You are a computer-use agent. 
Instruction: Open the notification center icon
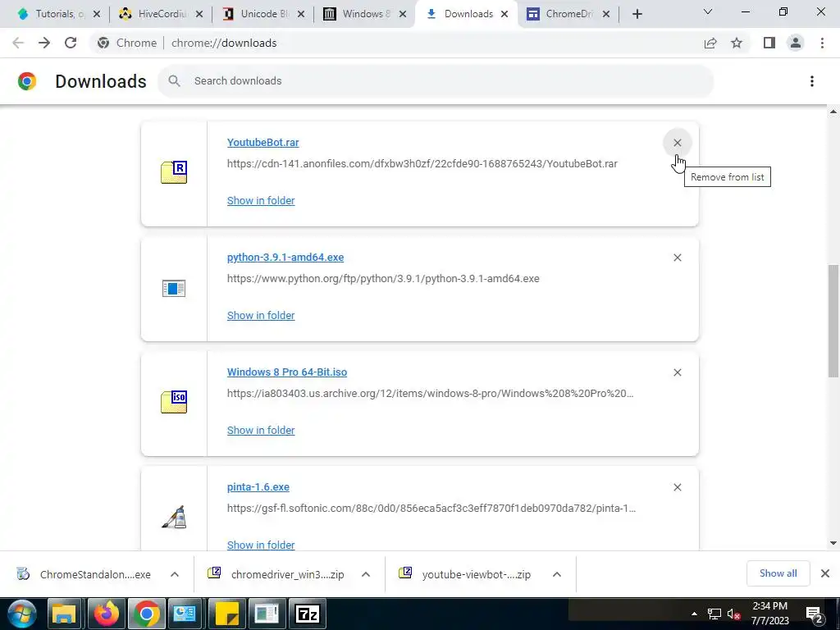point(815,614)
